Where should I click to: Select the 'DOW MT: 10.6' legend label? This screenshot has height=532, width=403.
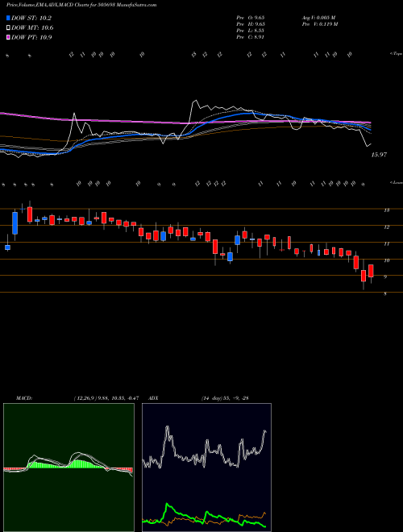coord(32,28)
